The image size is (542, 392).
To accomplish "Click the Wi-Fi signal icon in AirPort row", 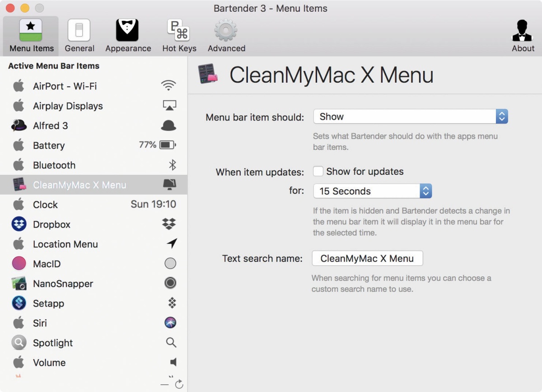I will coord(168,86).
